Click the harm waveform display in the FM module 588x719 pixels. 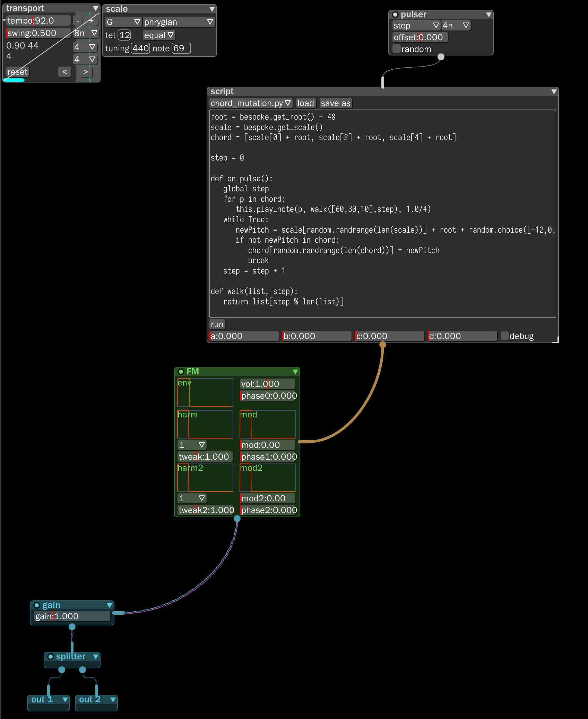[205, 424]
